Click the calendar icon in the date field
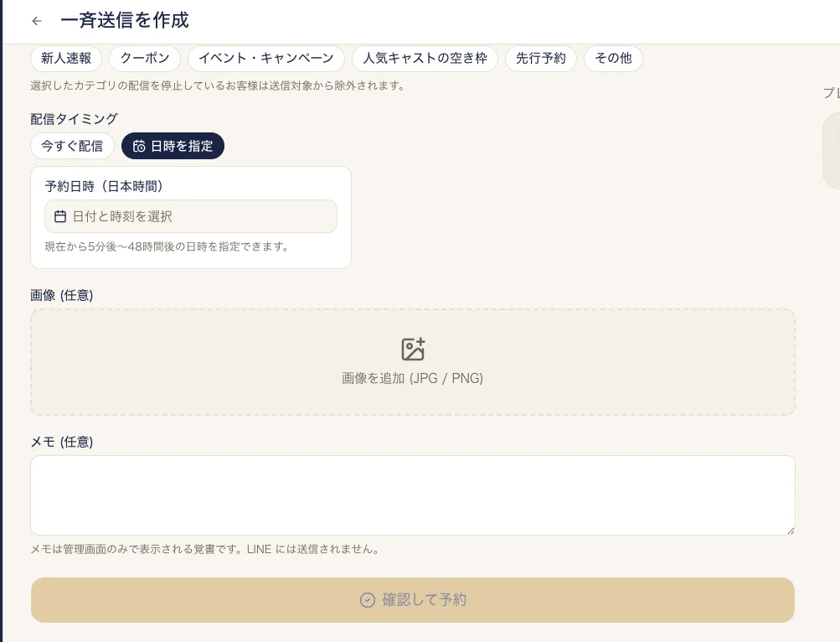This screenshot has height=642, width=840. click(x=60, y=216)
